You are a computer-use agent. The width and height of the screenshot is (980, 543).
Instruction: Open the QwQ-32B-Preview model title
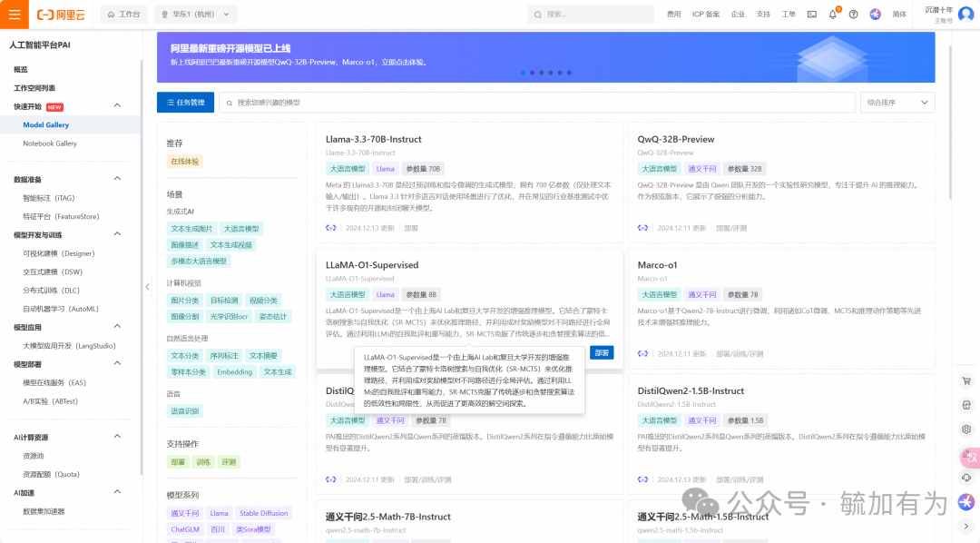click(x=676, y=140)
